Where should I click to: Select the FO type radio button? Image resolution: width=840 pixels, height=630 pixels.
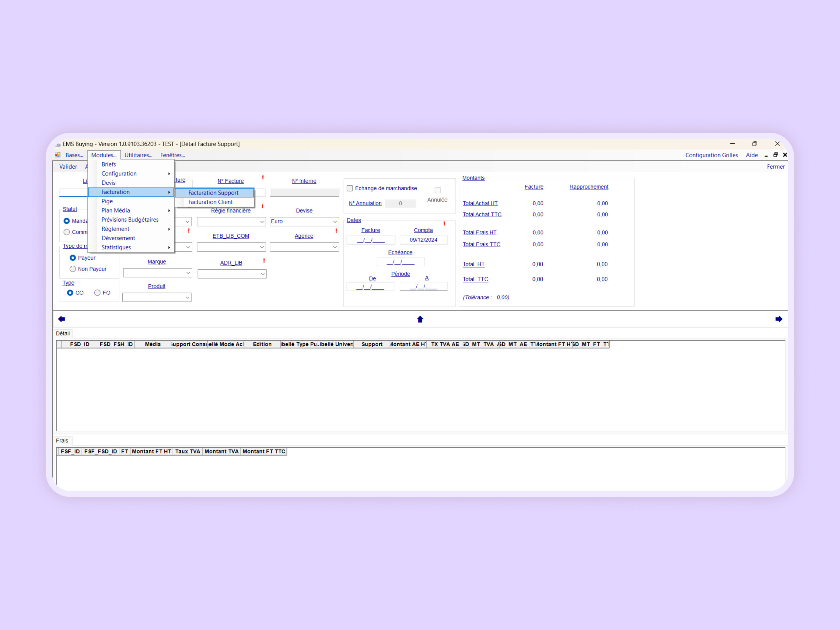[x=97, y=293]
